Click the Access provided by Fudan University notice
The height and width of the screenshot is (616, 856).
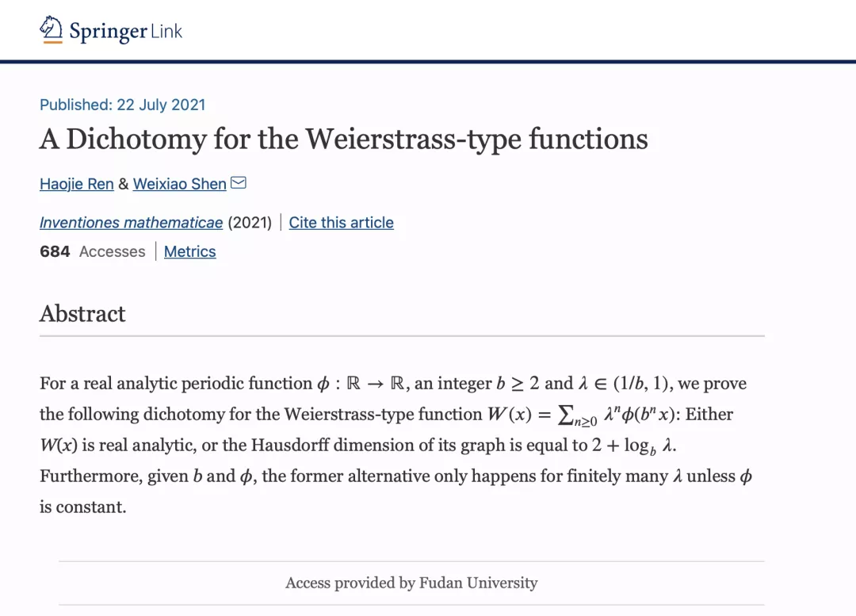point(411,583)
